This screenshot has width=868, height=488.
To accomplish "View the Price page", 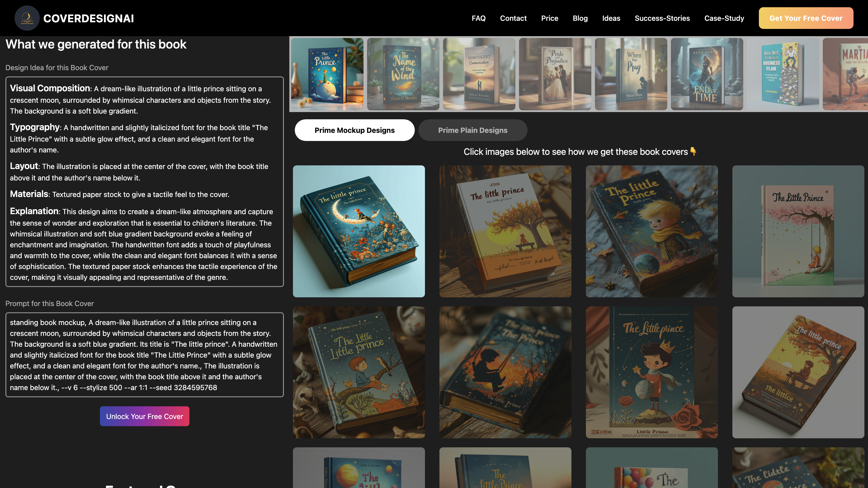I will pyautogui.click(x=549, y=18).
